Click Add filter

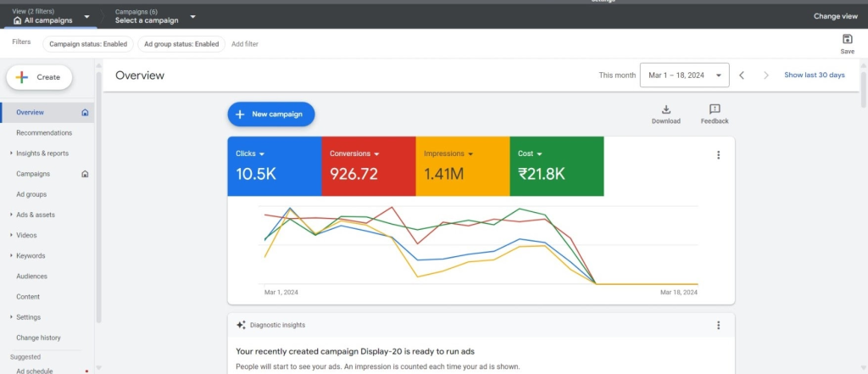pyautogui.click(x=245, y=44)
